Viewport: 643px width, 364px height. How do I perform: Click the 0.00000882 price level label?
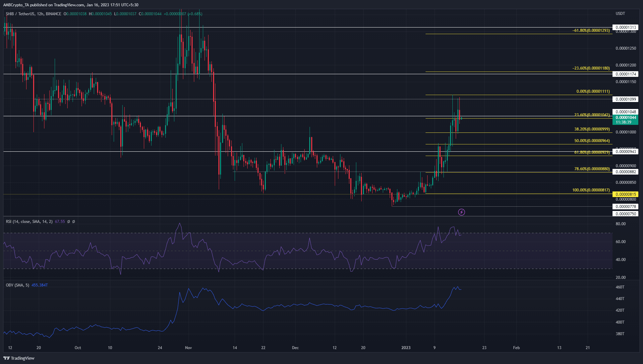(626, 172)
